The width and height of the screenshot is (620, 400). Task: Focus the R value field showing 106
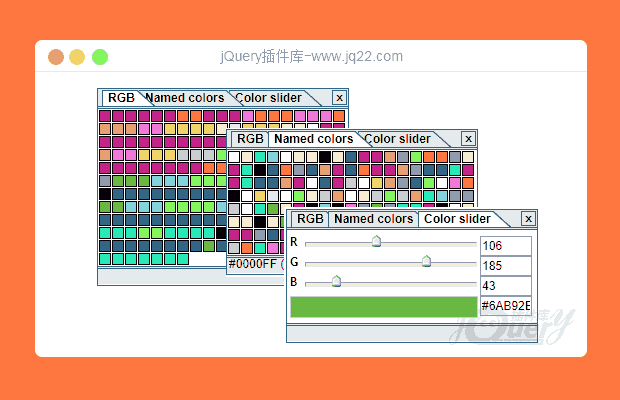[x=505, y=246]
